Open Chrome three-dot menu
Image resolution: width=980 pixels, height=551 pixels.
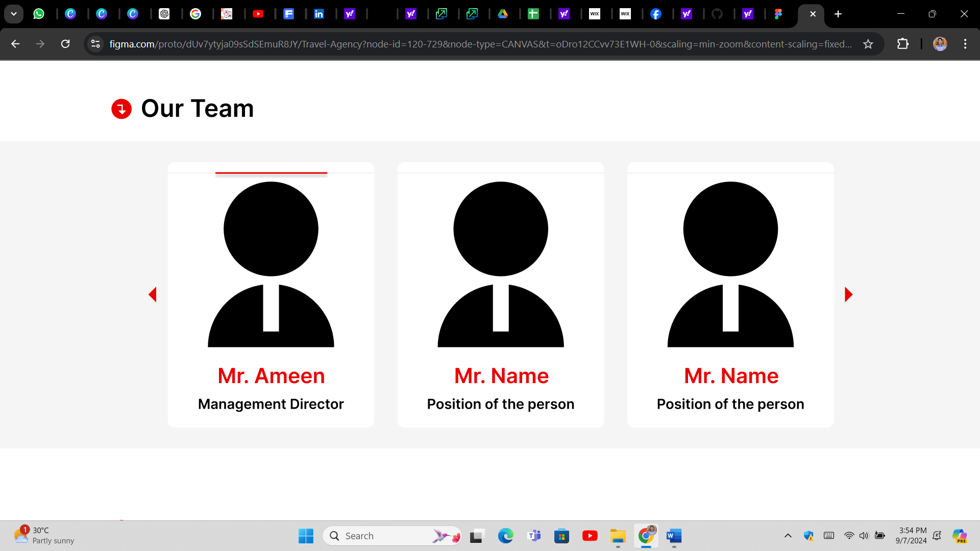pos(965,44)
